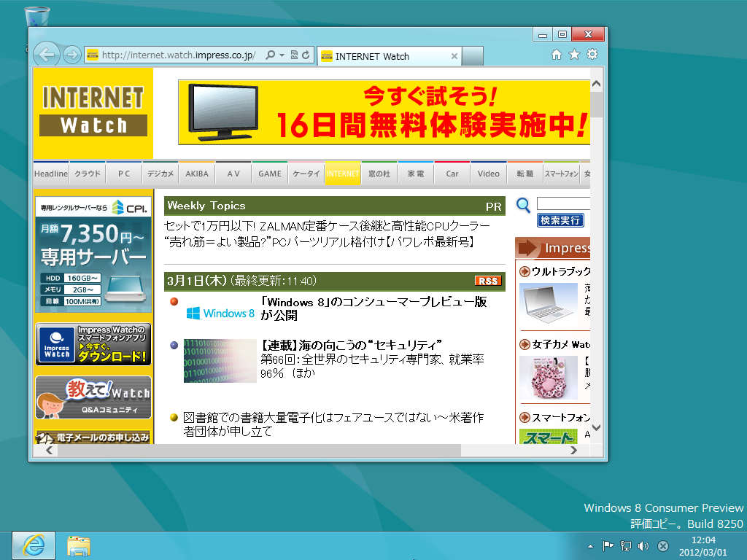Open the sidebar スマートフォン heading link
Screen dimensions: 747x560
pos(560,418)
